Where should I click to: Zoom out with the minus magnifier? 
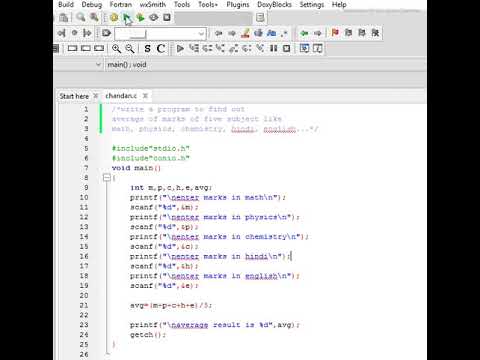(130, 49)
